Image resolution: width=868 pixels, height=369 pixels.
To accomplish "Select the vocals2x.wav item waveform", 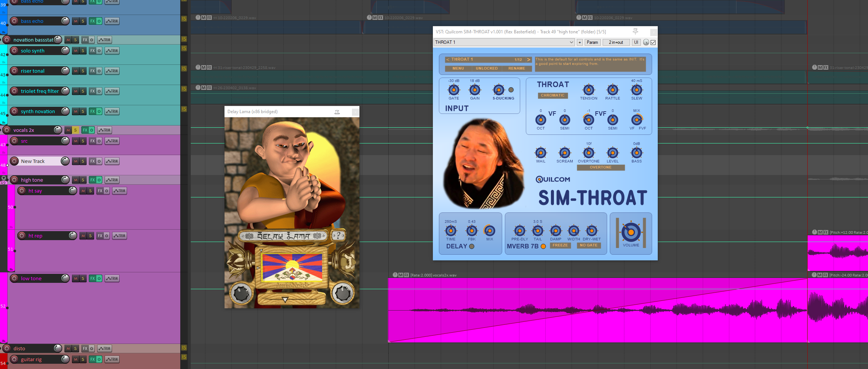I will click(x=597, y=310).
